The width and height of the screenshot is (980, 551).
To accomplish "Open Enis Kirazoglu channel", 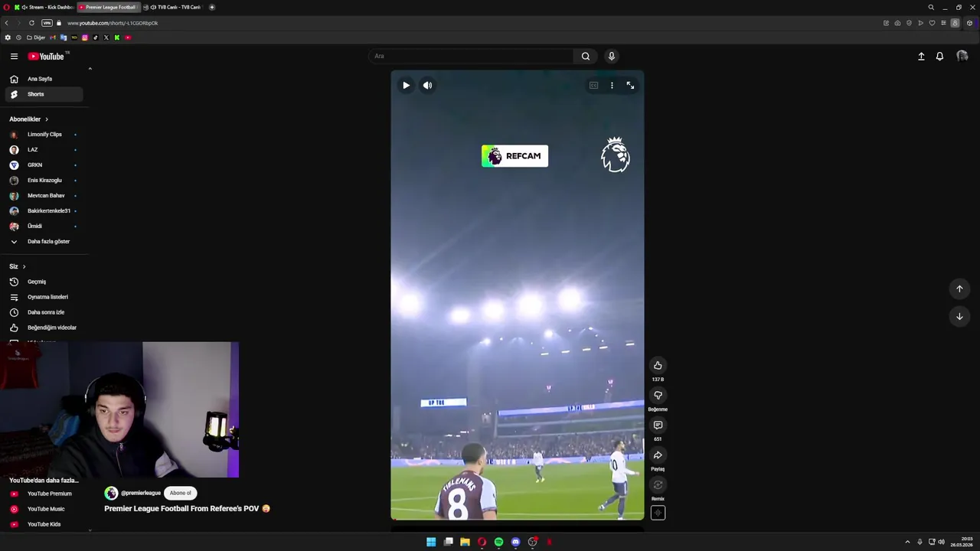I will [44, 181].
